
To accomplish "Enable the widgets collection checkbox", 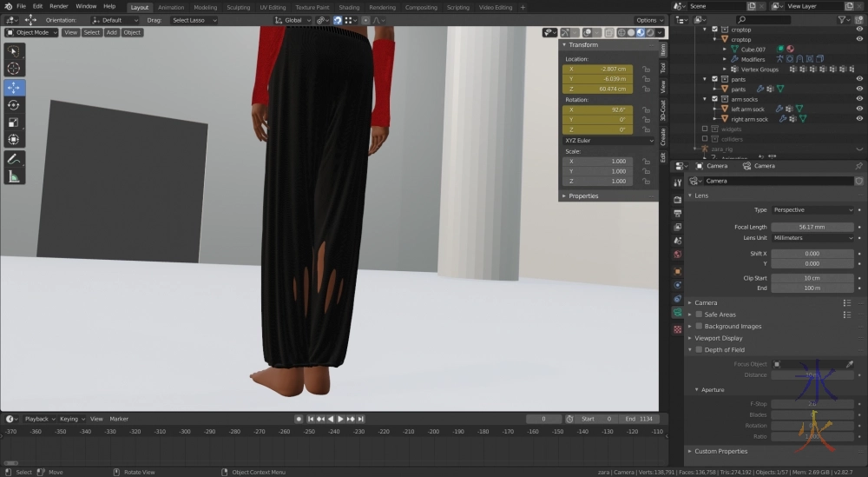I will coord(704,129).
